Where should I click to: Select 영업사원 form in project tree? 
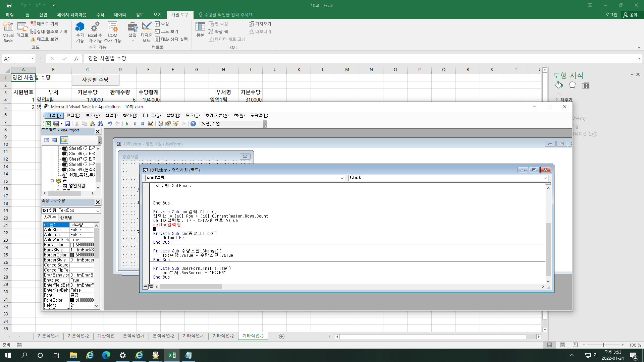coord(76,186)
